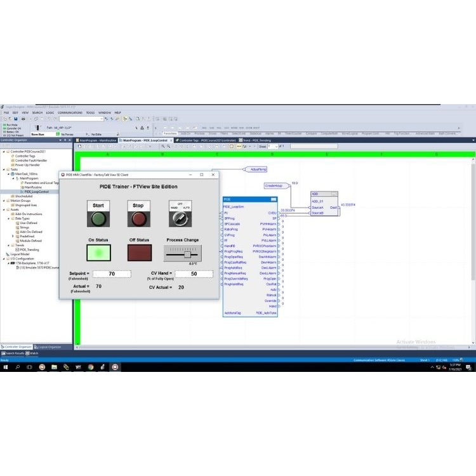The width and height of the screenshot is (476, 476).
Task: Click the green On Status indicator
Action: pos(98,253)
